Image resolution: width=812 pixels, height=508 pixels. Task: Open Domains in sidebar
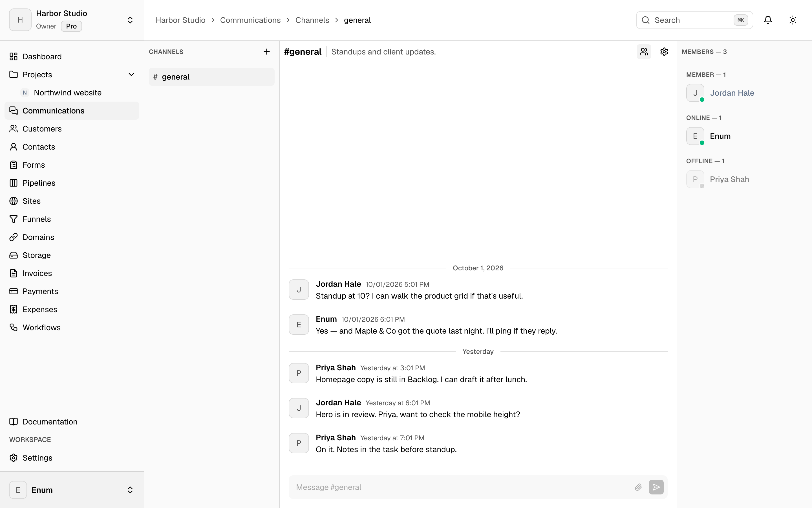[x=72, y=237]
